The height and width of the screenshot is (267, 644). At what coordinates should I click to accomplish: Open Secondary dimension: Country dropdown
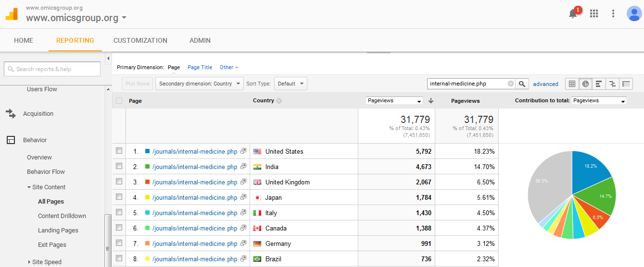point(200,84)
